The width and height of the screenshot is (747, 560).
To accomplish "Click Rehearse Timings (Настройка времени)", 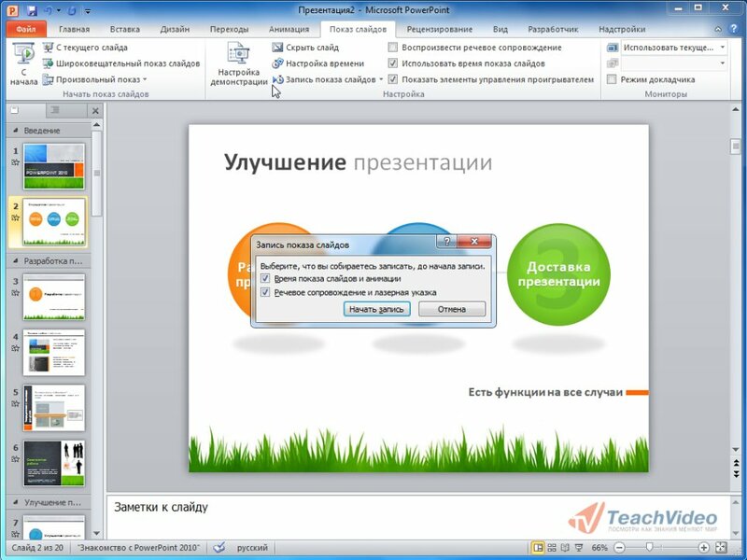I will click(318, 63).
